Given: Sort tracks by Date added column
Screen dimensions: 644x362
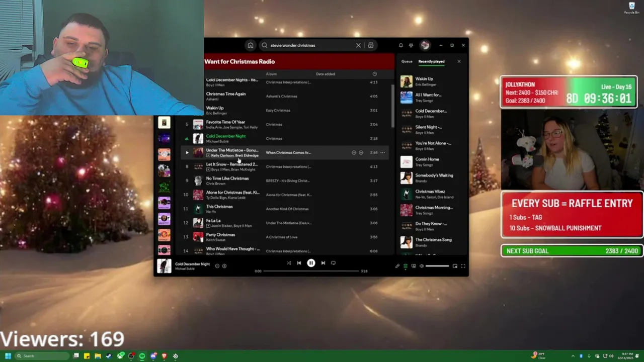Looking at the screenshot, I should (x=325, y=74).
